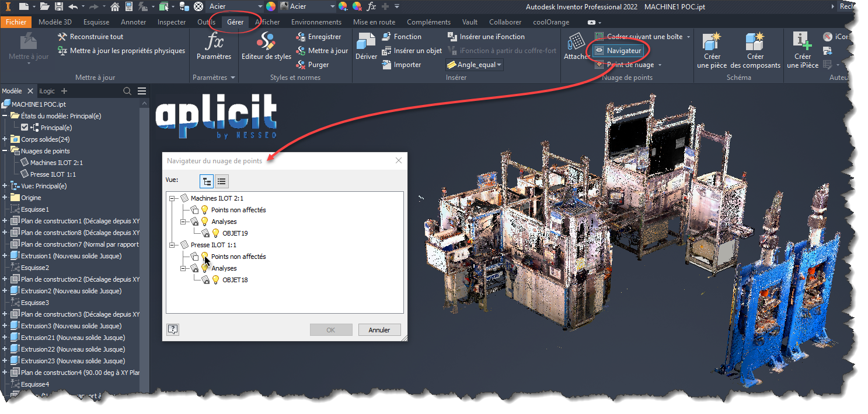868x414 pixels.
Task: Select Extrusion1 in the model browser
Action: tap(70, 256)
